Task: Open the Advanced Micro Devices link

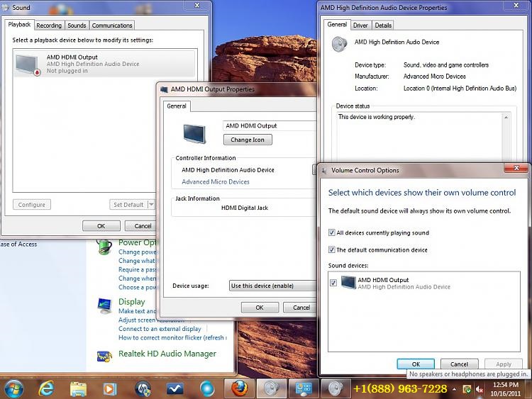Action: (216, 181)
